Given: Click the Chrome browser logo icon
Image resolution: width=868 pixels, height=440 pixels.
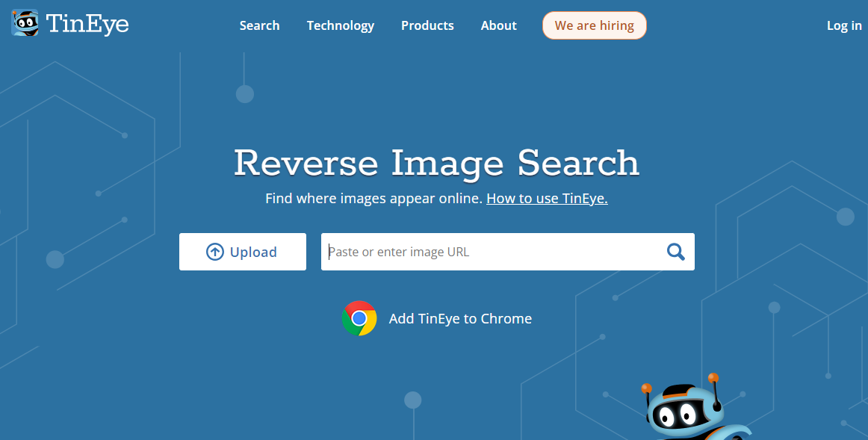Looking at the screenshot, I should [x=359, y=318].
